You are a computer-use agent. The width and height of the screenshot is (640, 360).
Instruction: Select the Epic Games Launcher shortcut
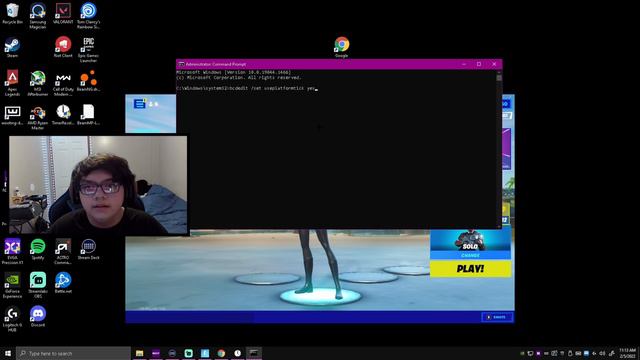coord(88,49)
